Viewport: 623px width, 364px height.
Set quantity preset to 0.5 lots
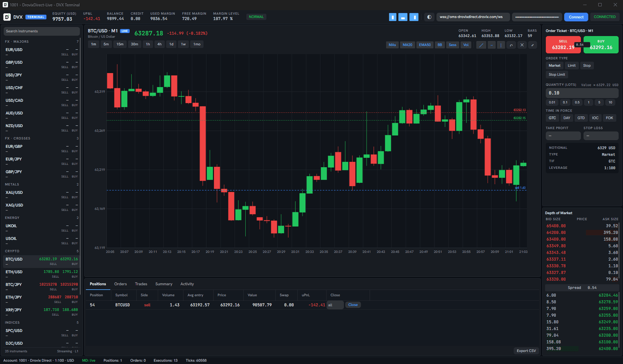(x=577, y=103)
